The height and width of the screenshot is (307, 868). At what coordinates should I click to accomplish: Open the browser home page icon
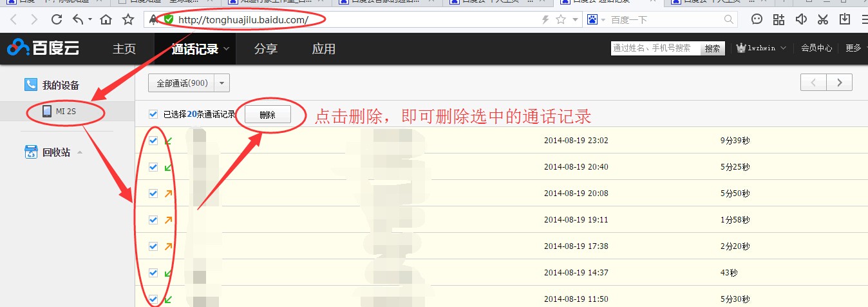pos(106,19)
